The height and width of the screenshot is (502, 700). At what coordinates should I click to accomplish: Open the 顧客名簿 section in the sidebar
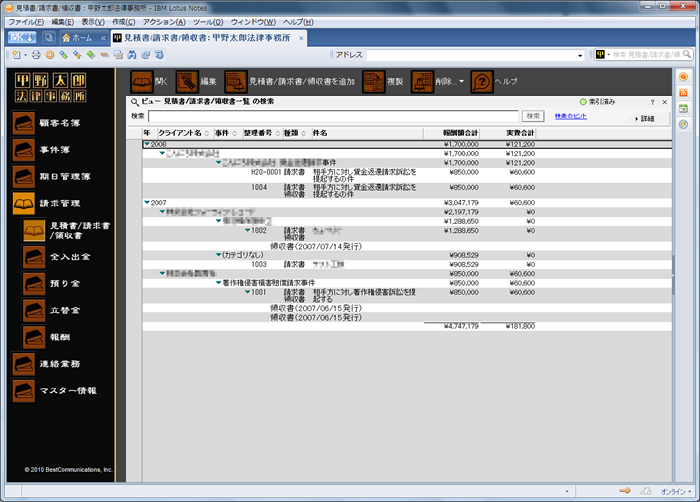pos(47,123)
